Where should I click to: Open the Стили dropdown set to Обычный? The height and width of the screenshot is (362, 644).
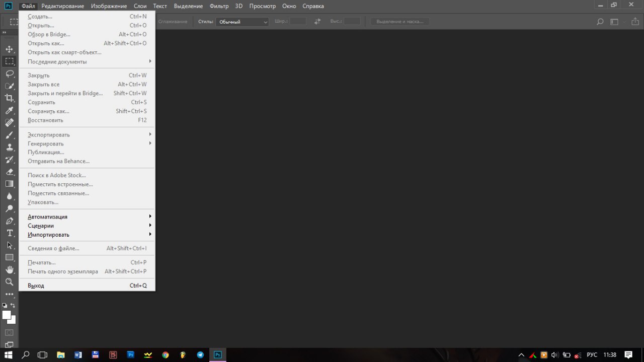tap(243, 22)
